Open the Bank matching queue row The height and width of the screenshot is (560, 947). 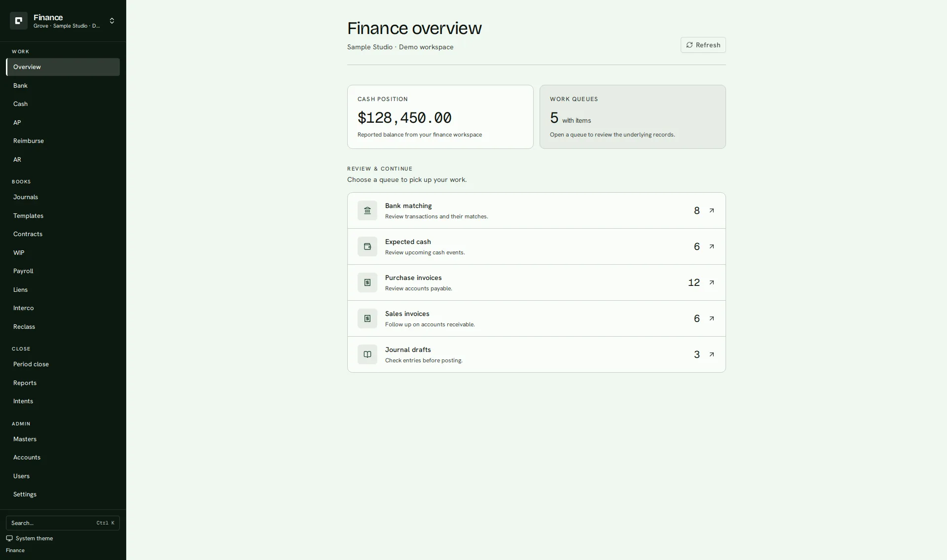(536, 210)
